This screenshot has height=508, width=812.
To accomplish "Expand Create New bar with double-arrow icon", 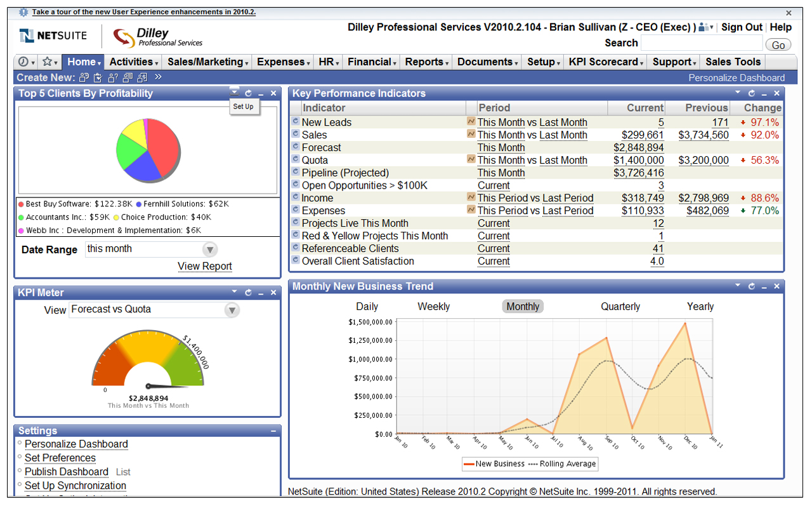I will tap(158, 77).
